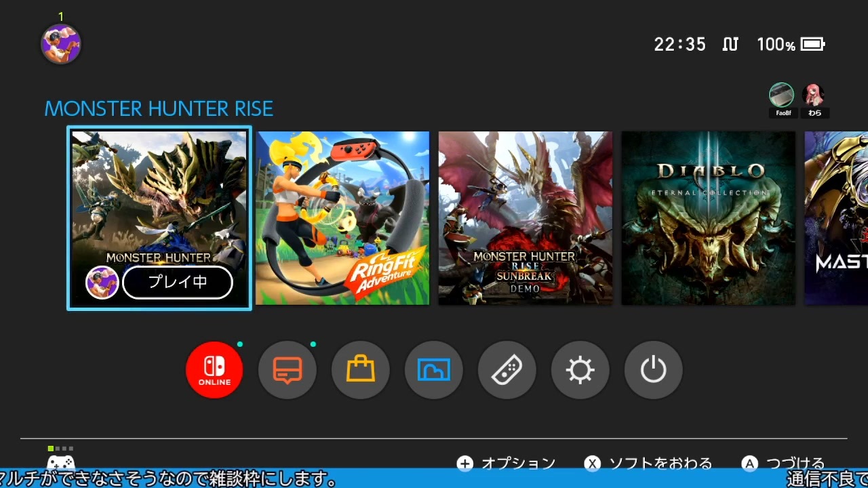This screenshot has width=868, height=488.
Task: Click the playing user avatar on Monster Hunter tile
Action: click(102, 283)
